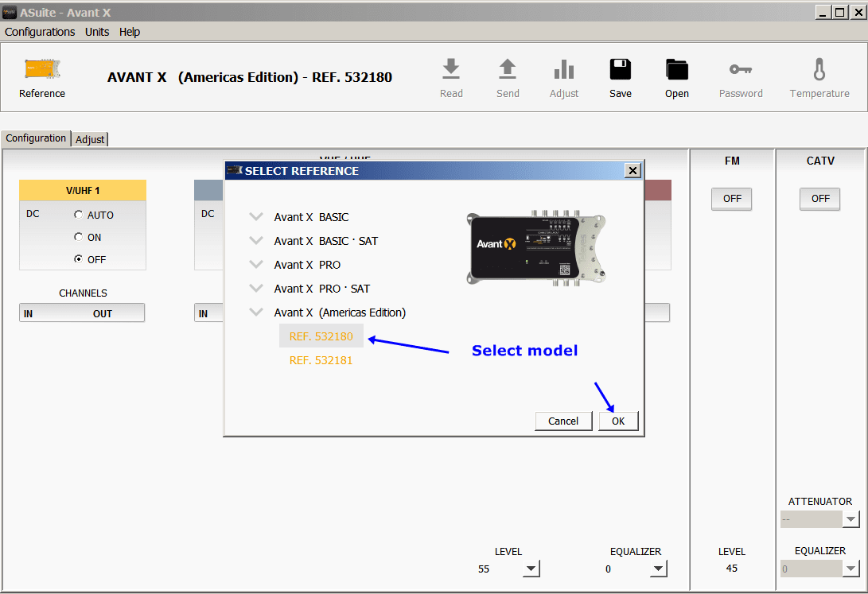This screenshot has width=868, height=594.
Task: Click OK in Select Reference dialog
Action: (x=618, y=421)
